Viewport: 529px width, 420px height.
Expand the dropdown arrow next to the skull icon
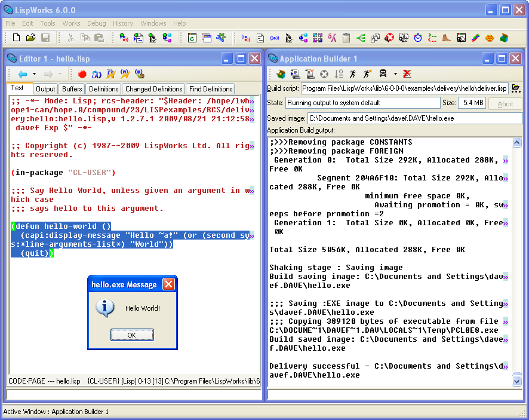(x=395, y=74)
